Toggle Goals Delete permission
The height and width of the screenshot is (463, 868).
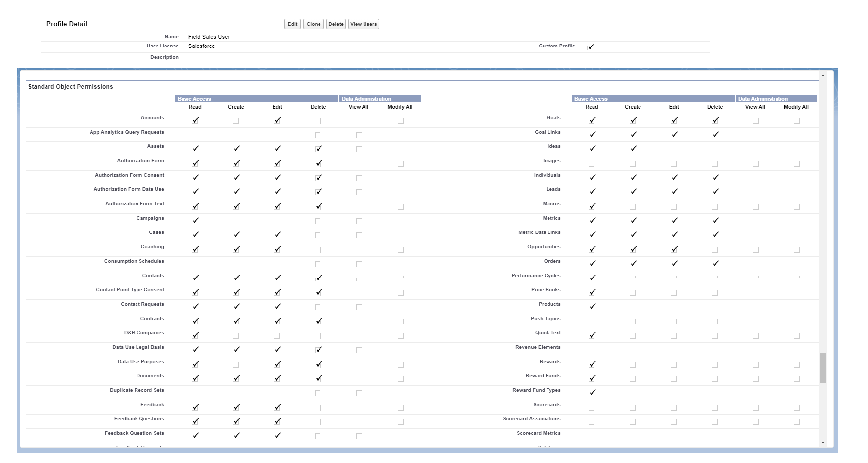click(x=716, y=120)
